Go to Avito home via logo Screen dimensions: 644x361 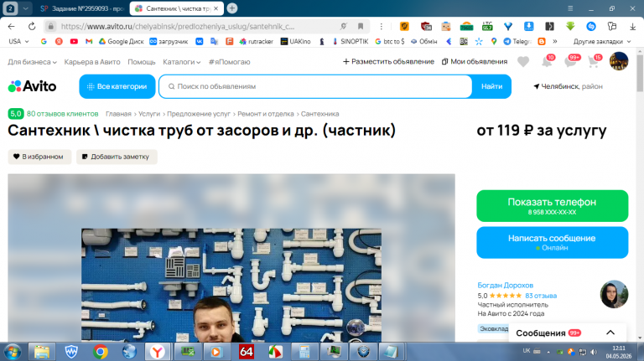[x=32, y=86]
